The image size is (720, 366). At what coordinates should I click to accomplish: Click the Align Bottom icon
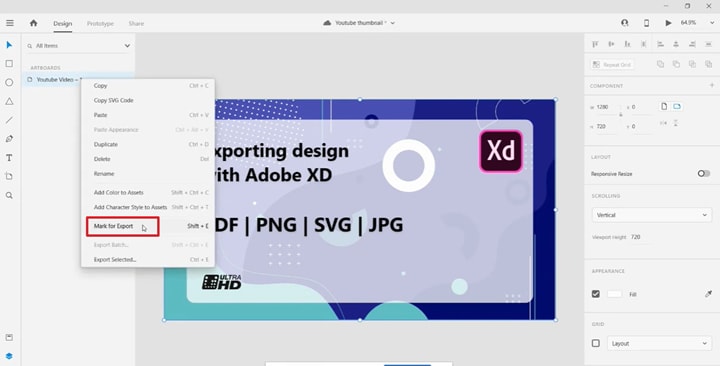click(627, 44)
